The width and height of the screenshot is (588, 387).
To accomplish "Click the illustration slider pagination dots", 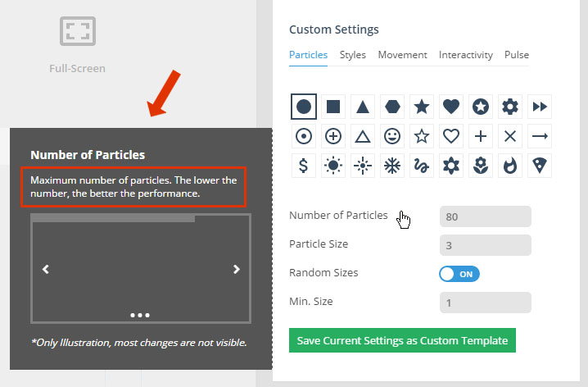I will tap(140, 316).
